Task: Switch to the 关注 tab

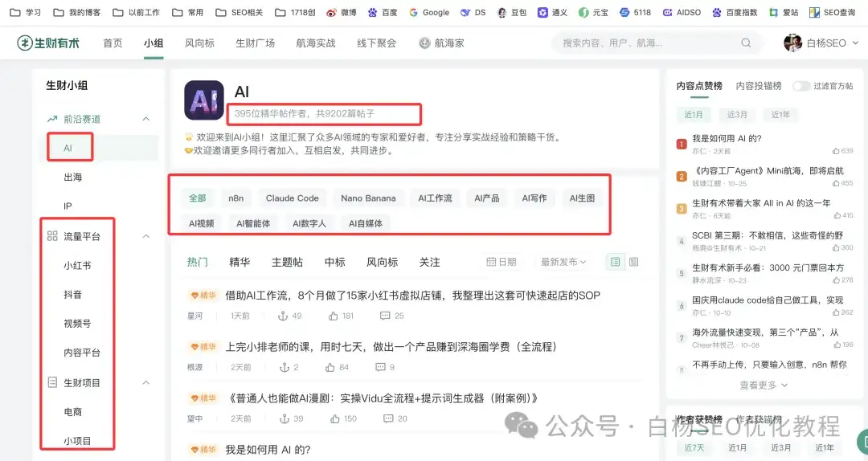Action: [429, 262]
